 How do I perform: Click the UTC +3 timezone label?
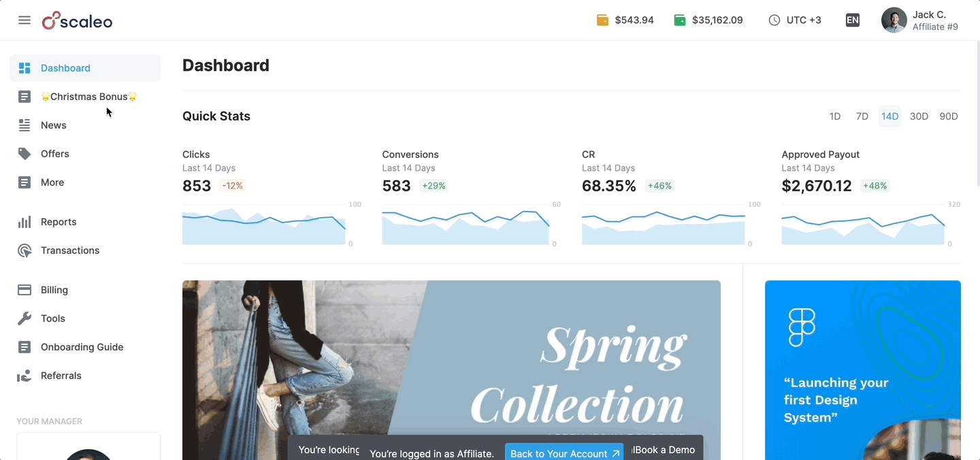point(804,20)
